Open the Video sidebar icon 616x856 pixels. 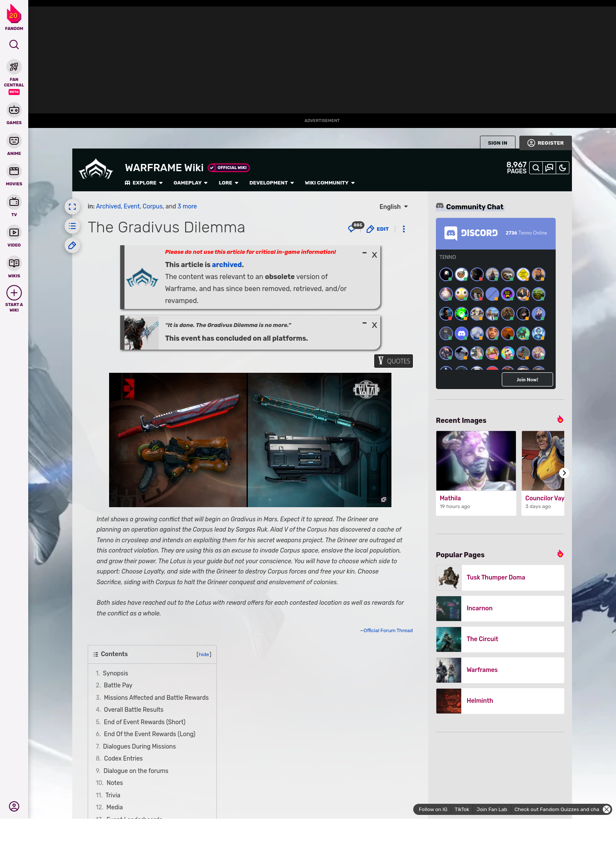pyautogui.click(x=14, y=232)
